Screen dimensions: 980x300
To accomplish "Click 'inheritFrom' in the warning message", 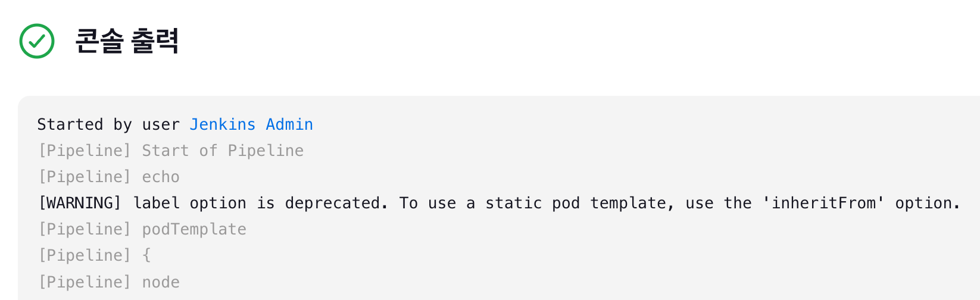I will pyautogui.click(x=823, y=203).
